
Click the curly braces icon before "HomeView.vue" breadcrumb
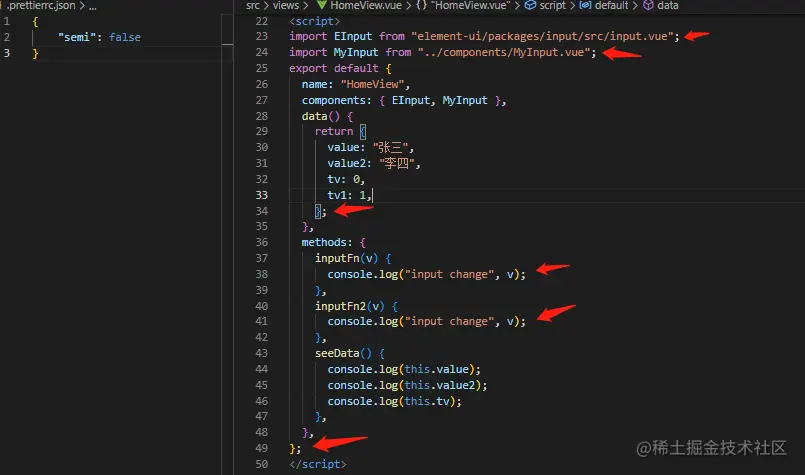pos(421,5)
